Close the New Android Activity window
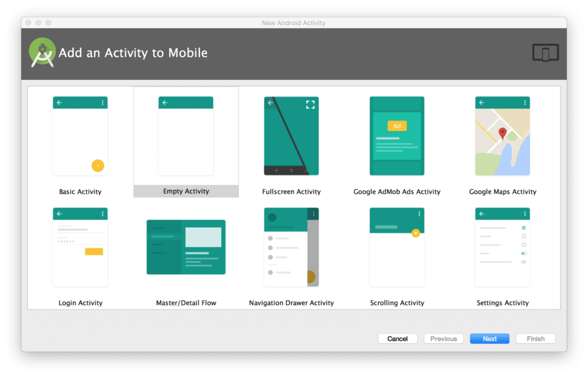 point(28,23)
